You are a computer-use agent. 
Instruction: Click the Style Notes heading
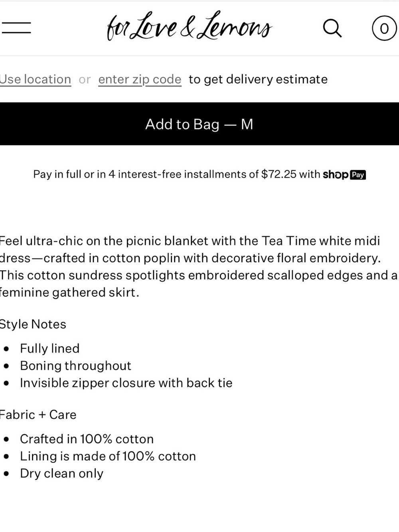pos(33,324)
